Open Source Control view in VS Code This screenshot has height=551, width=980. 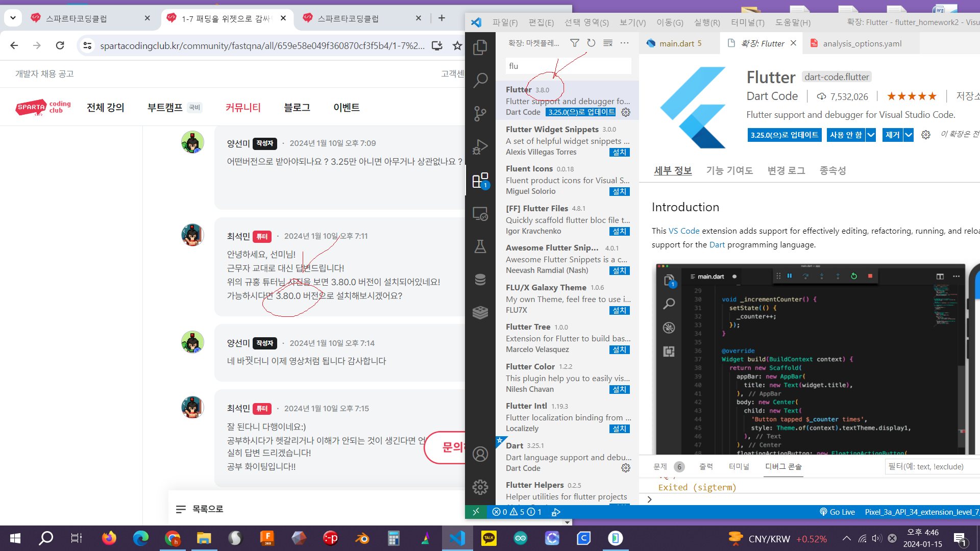point(480,114)
